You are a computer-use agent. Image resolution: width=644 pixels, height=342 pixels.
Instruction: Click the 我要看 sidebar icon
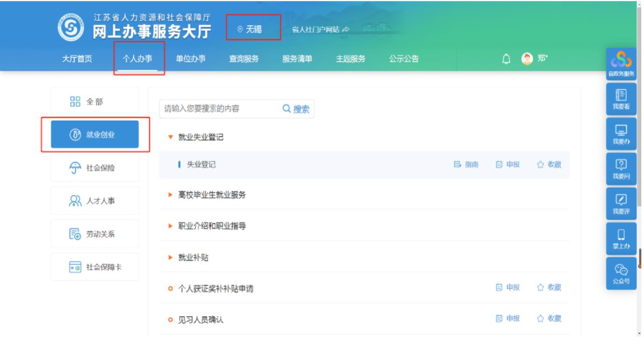(x=621, y=99)
